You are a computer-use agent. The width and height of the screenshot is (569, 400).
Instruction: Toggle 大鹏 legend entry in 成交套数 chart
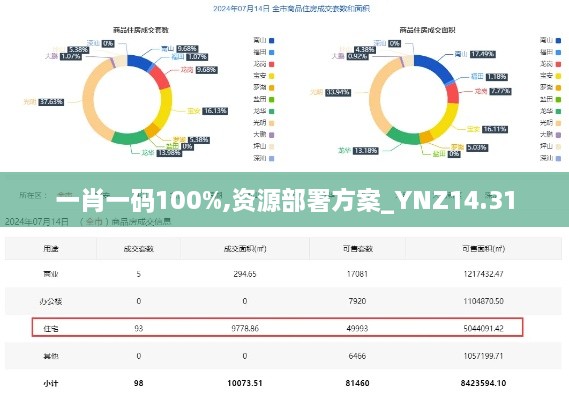pos(264,135)
